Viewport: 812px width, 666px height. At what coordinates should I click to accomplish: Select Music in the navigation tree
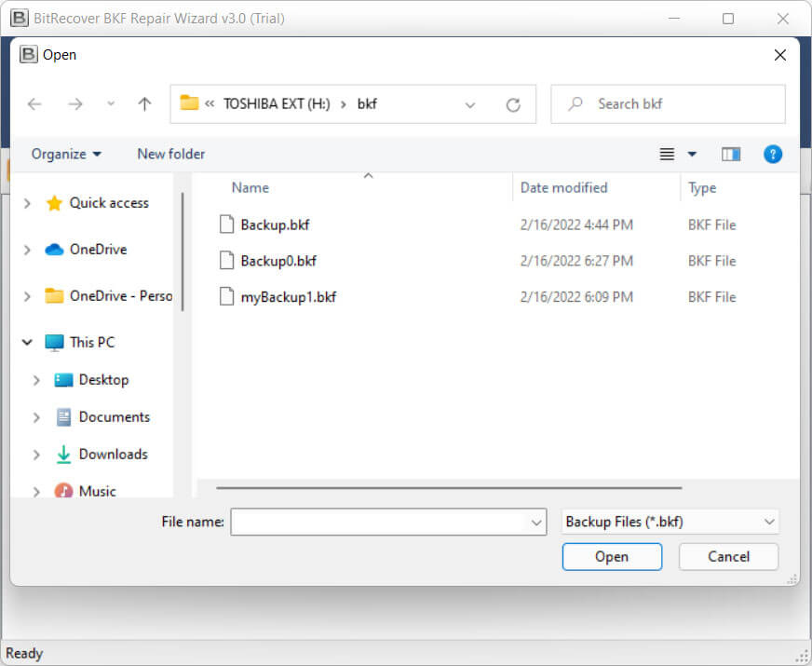coord(97,491)
